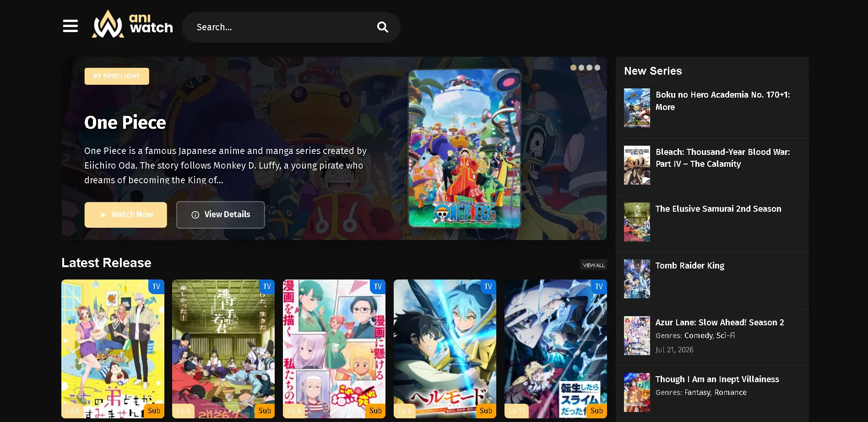Open "The Elusive Samurai 2nd Season" title

point(718,208)
